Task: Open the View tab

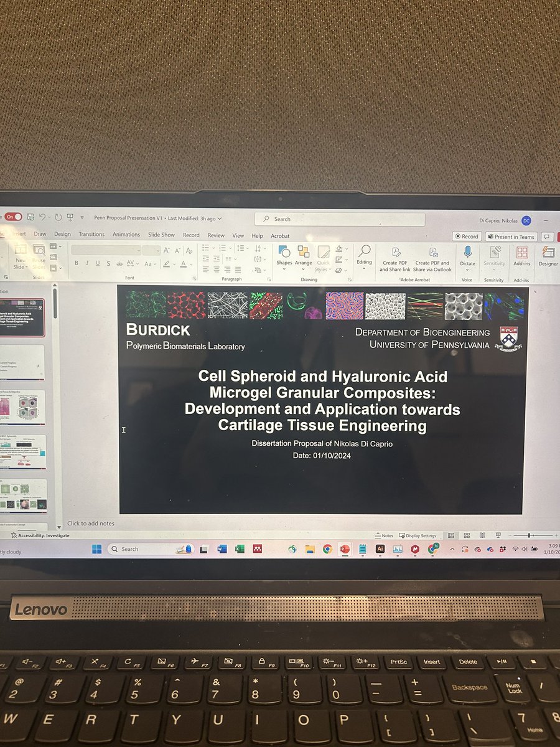Action: tap(238, 235)
